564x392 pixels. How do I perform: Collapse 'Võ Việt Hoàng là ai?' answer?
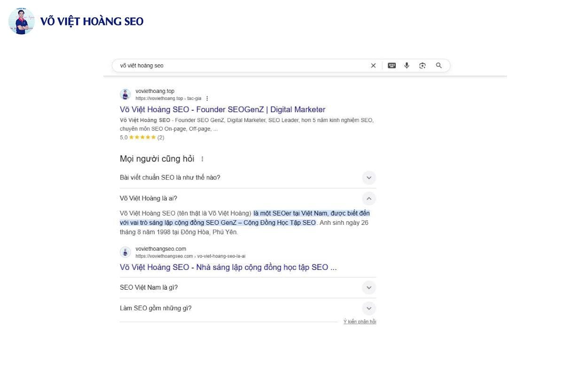click(x=369, y=199)
